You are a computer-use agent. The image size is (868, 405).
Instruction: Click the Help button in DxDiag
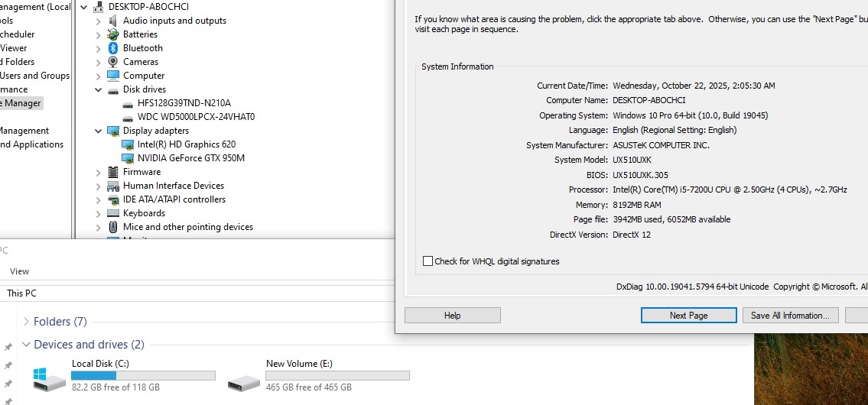[x=452, y=316]
